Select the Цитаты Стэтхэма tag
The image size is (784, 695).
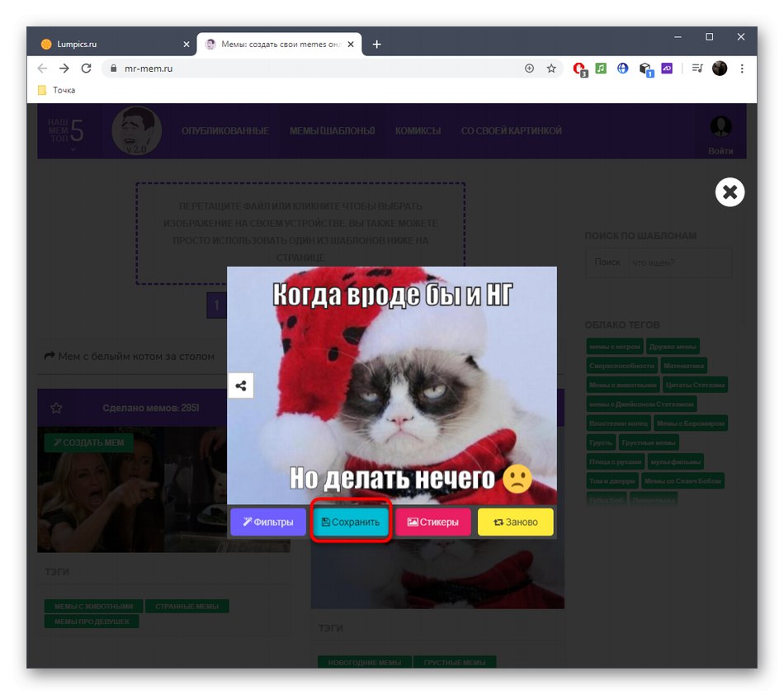point(695,385)
